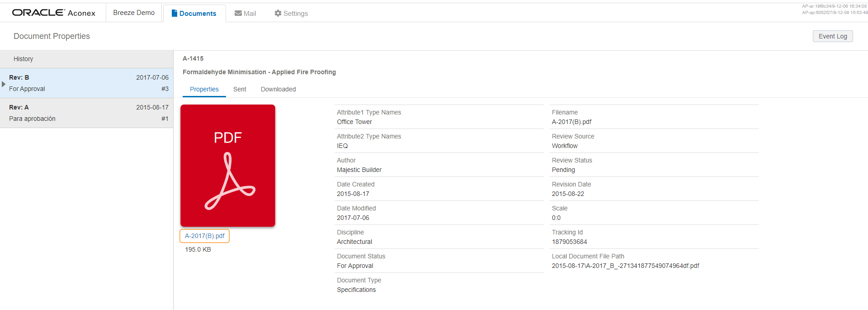The width and height of the screenshot is (868, 310).
Task: Open the large red PDF thumbnail
Action: pyautogui.click(x=228, y=166)
